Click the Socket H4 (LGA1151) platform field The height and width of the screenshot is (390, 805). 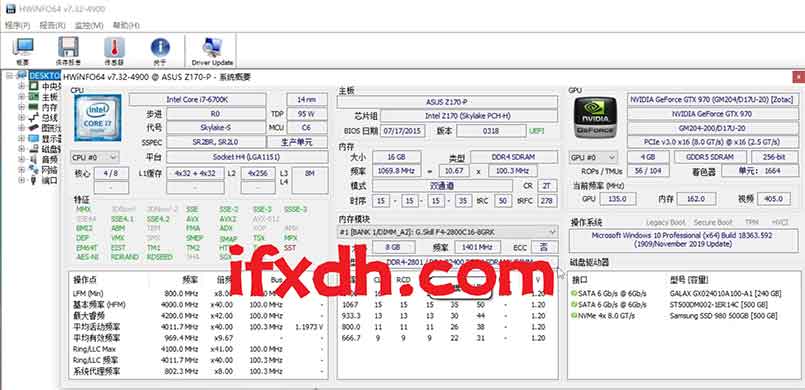coord(247,157)
